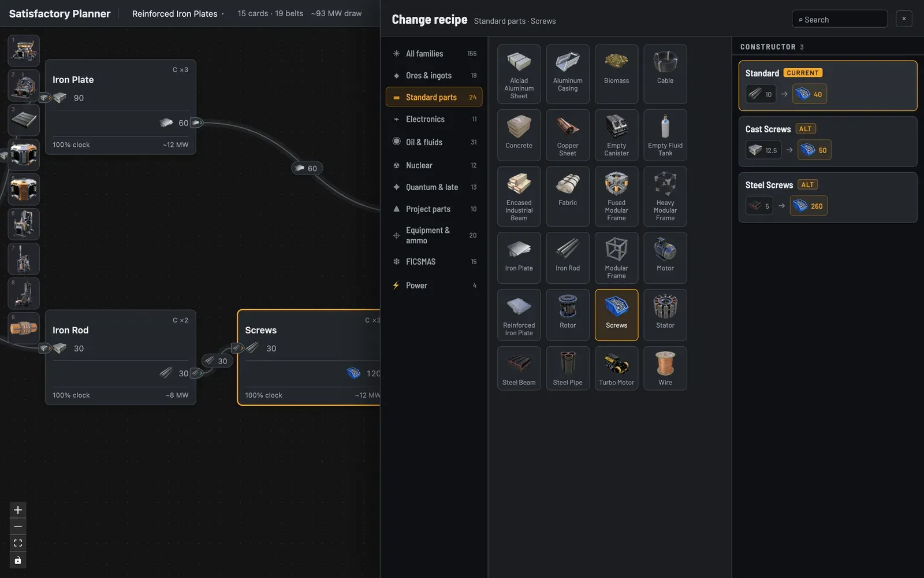Select the Motor item tile
Viewport: 924px width, 578px height.
[x=665, y=258]
